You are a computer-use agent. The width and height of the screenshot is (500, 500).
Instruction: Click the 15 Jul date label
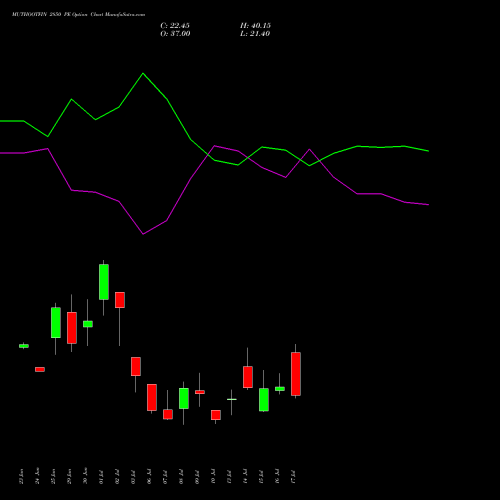click(262, 477)
